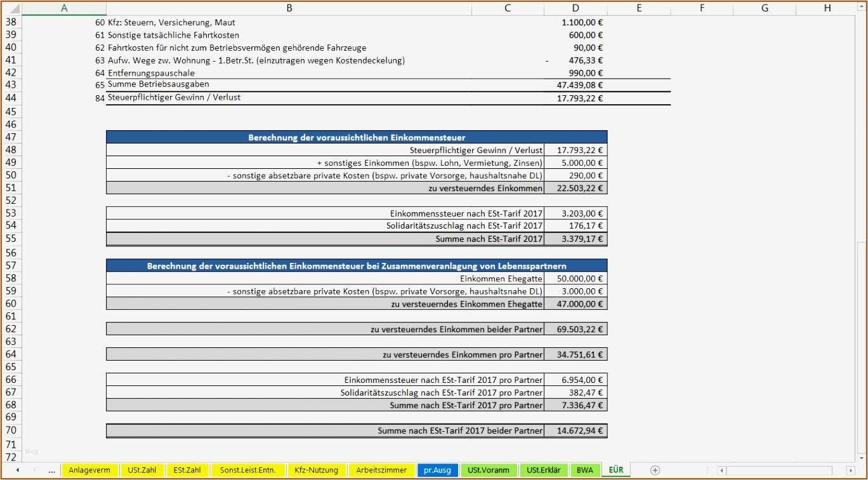Image resolution: width=868 pixels, height=480 pixels.
Task: Click 'Summe nach ESt-Tarif 2017 beider Partner' label
Action: pos(460,430)
